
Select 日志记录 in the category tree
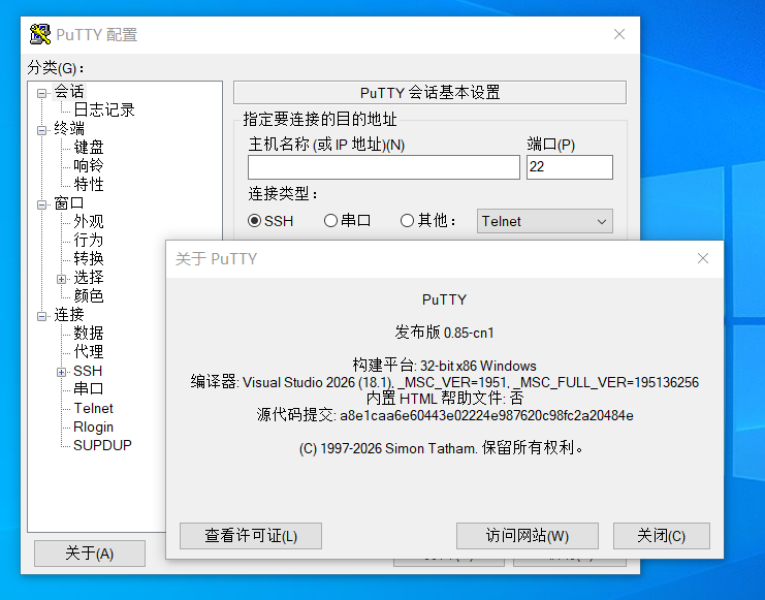(104, 110)
